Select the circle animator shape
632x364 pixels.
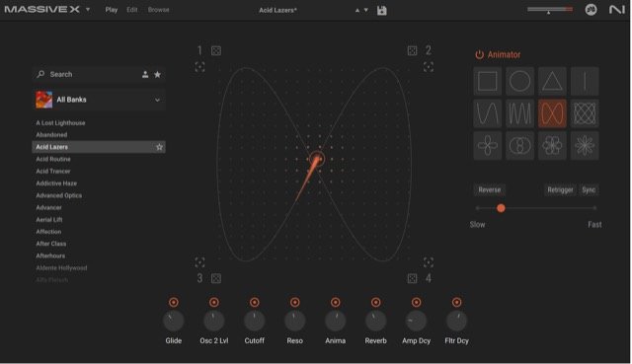click(519, 81)
